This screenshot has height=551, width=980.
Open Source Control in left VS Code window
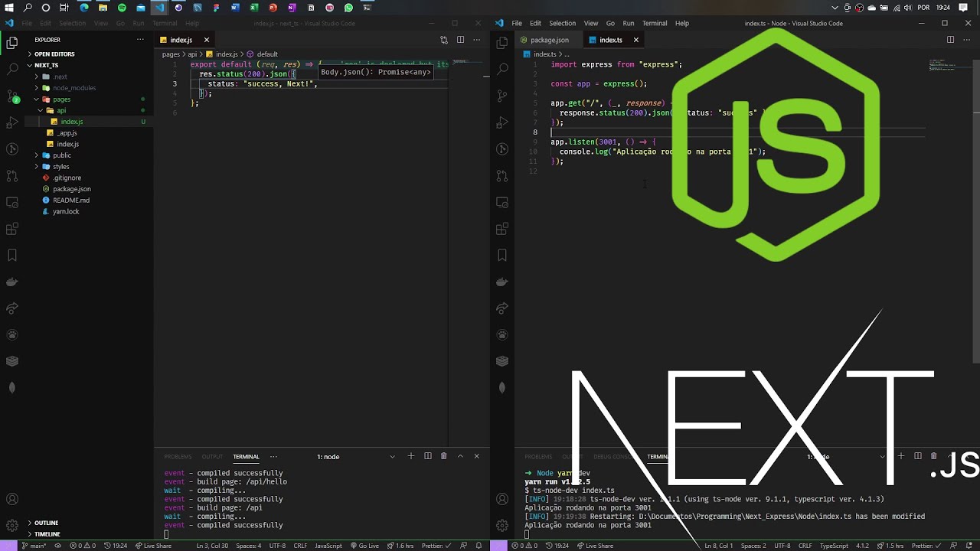[x=11, y=96]
